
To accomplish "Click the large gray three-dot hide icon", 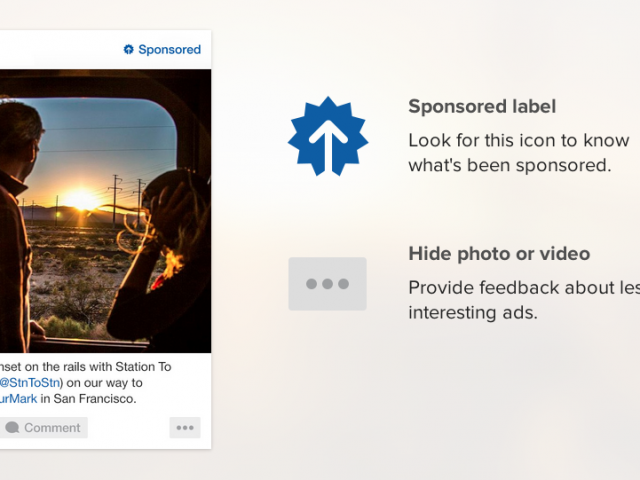I will (x=327, y=284).
